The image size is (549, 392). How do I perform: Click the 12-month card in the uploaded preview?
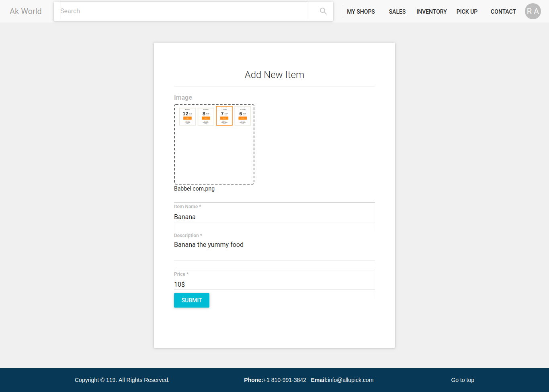tap(187, 117)
